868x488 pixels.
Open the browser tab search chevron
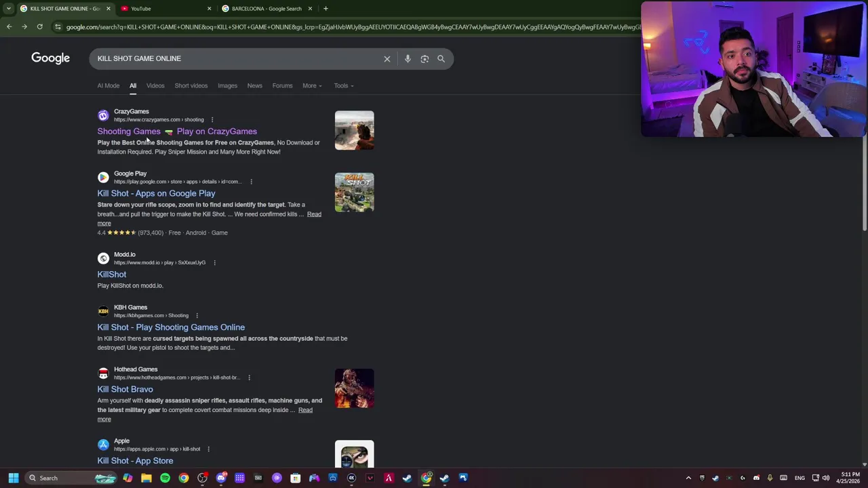tap(8, 9)
